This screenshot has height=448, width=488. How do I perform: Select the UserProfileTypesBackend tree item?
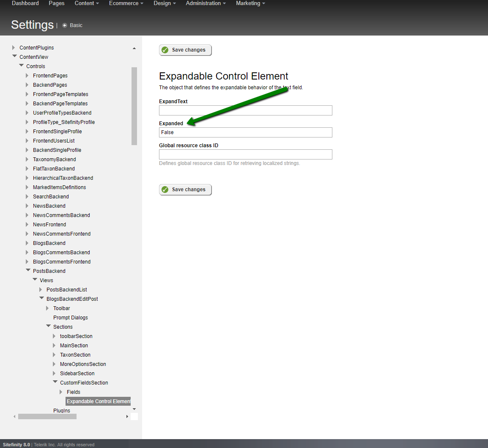coord(62,113)
